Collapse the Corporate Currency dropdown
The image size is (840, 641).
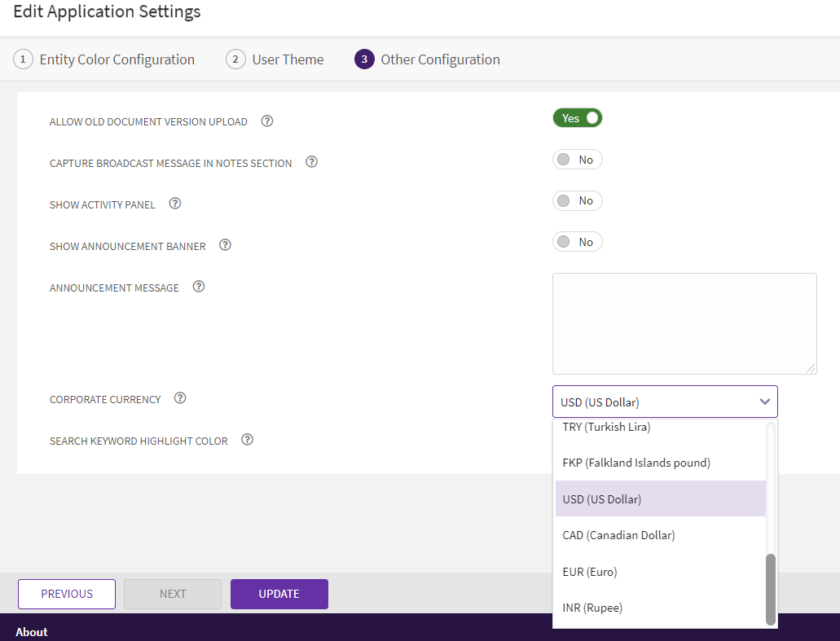764,402
